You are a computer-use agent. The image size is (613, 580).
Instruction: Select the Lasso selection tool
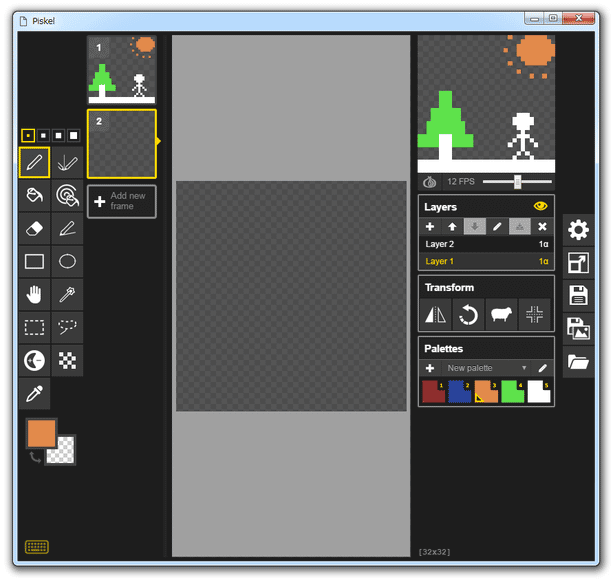pos(67,327)
